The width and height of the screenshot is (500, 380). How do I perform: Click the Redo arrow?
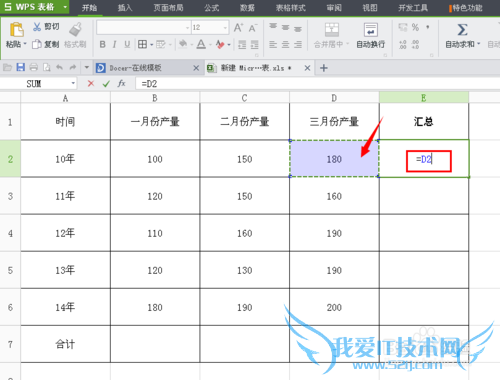tap(73, 68)
